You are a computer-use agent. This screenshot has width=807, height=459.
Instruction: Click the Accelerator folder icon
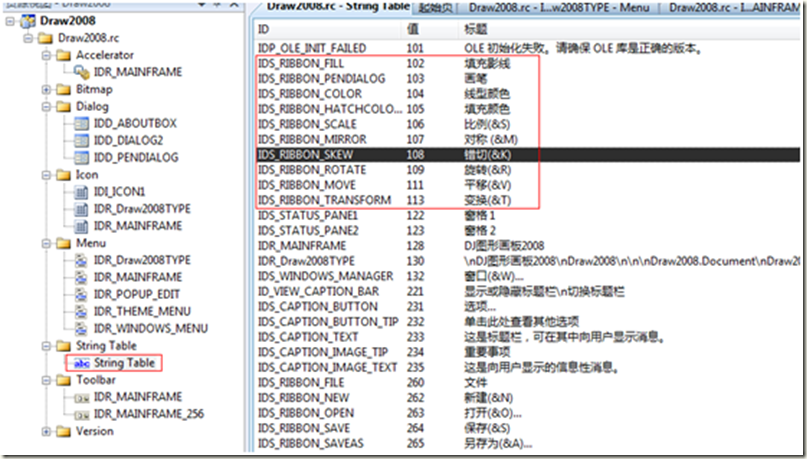point(63,55)
